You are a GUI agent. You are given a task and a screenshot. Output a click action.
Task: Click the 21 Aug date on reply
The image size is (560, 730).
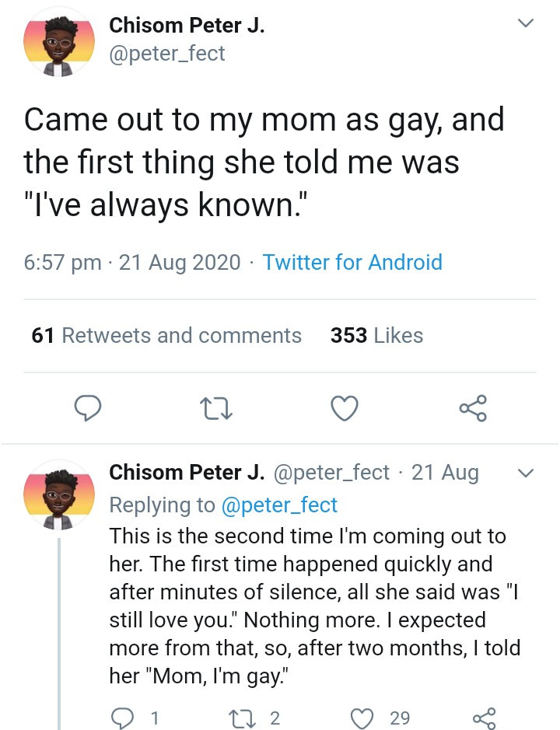pos(445,473)
